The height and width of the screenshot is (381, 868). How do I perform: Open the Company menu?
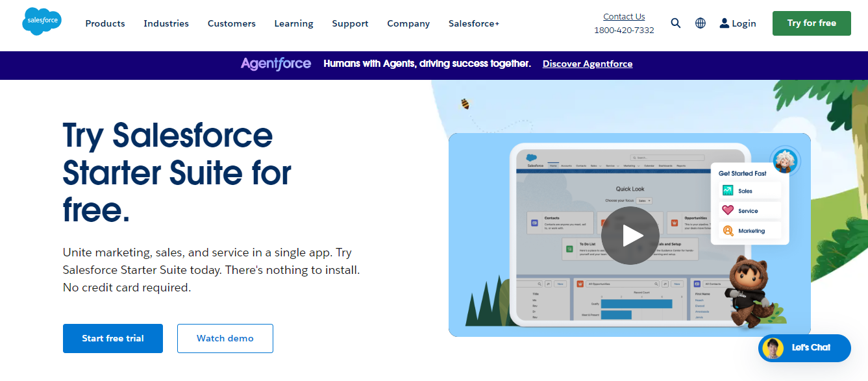pos(408,23)
